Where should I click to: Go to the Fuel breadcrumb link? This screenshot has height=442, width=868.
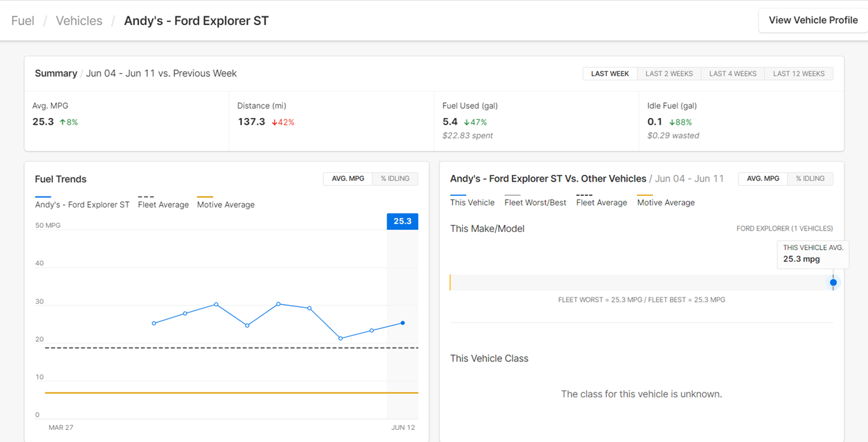23,21
